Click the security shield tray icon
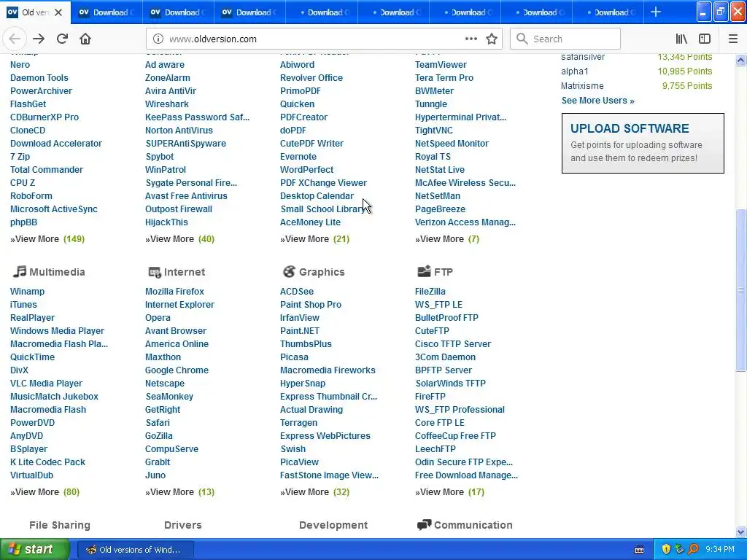747x560 pixels. [666, 550]
